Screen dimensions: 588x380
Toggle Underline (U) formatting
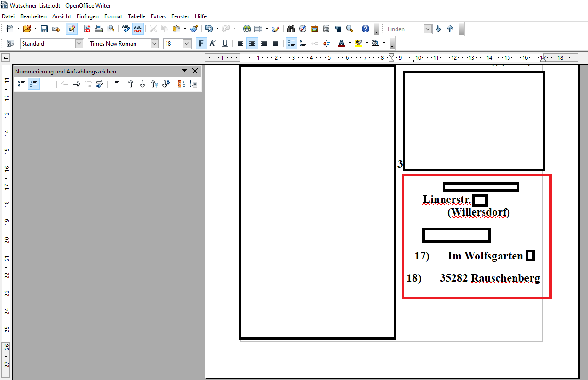coord(225,43)
